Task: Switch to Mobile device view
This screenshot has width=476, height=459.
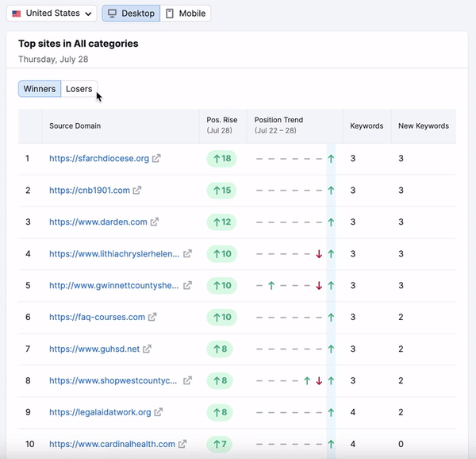Action: (186, 13)
